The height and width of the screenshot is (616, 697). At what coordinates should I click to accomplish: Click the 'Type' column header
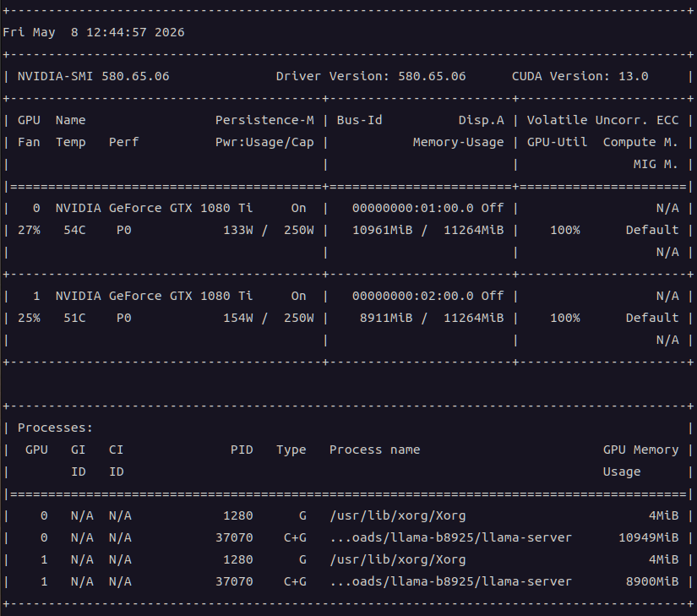coord(291,450)
